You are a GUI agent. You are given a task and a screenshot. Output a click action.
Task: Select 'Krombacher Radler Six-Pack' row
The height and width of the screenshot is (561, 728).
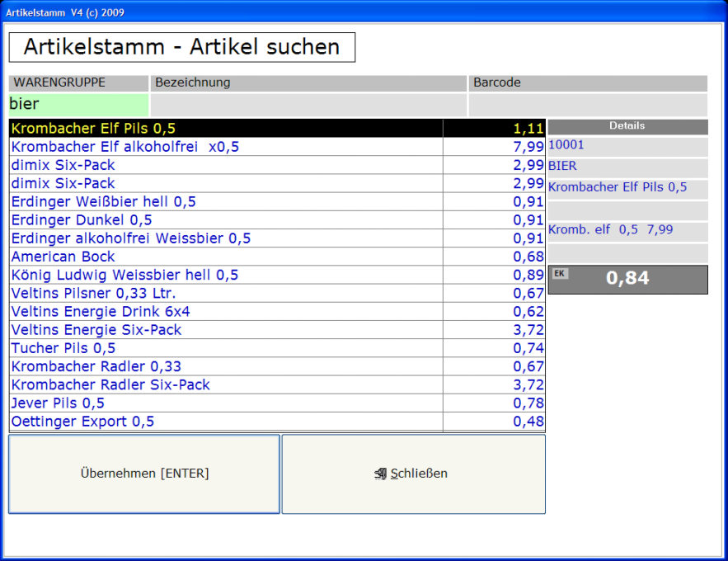277,384
